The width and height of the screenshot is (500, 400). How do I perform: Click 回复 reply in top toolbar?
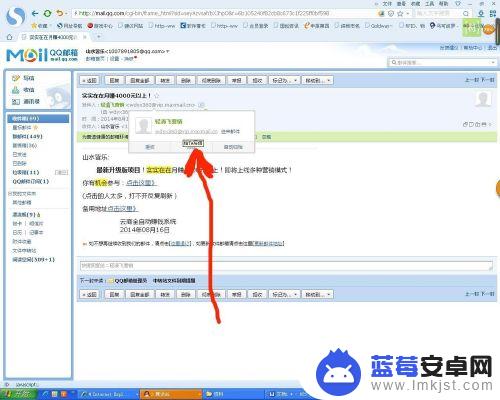click(114, 80)
